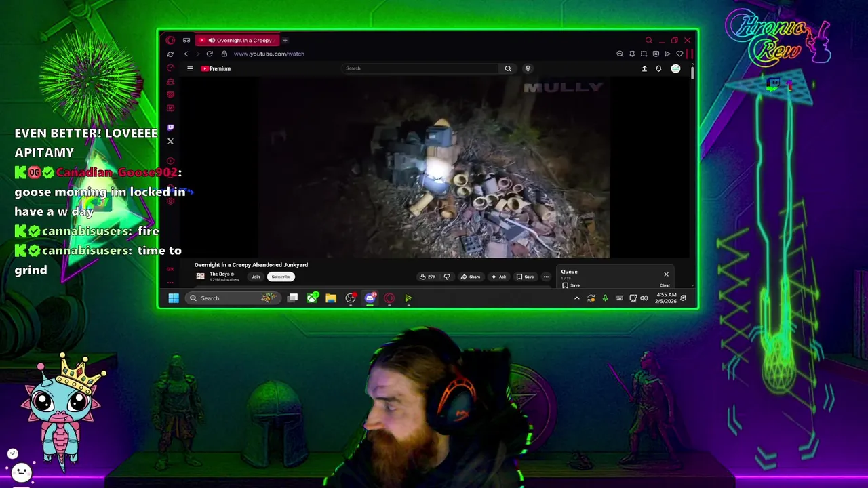
Task: Click the zoom out icon in address bar
Action: pos(620,54)
